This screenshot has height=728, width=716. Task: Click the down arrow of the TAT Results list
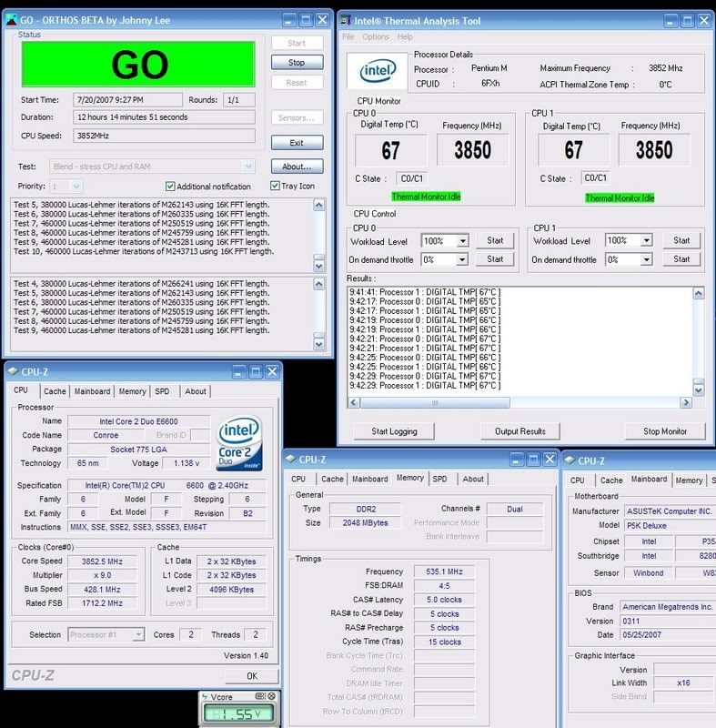click(x=699, y=390)
